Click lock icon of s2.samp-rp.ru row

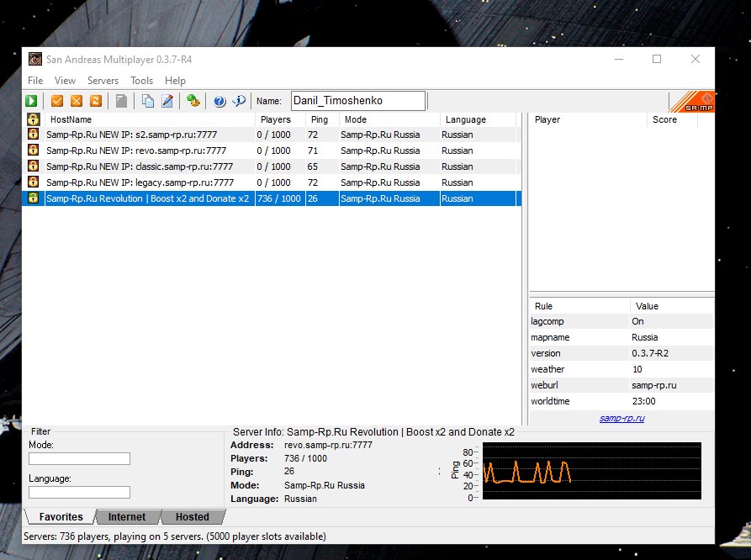pyautogui.click(x=33, y=135)
